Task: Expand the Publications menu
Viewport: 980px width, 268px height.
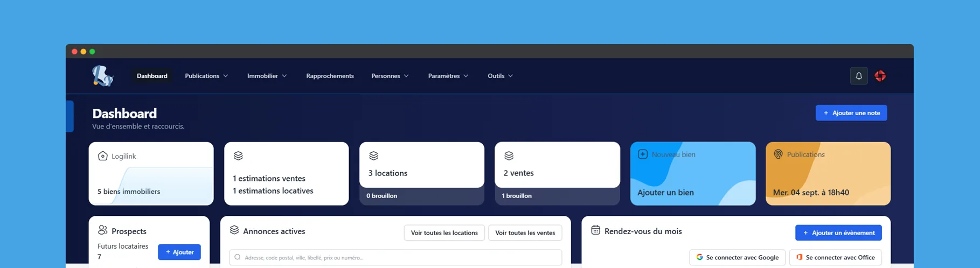Action: [x=206, y=76]
